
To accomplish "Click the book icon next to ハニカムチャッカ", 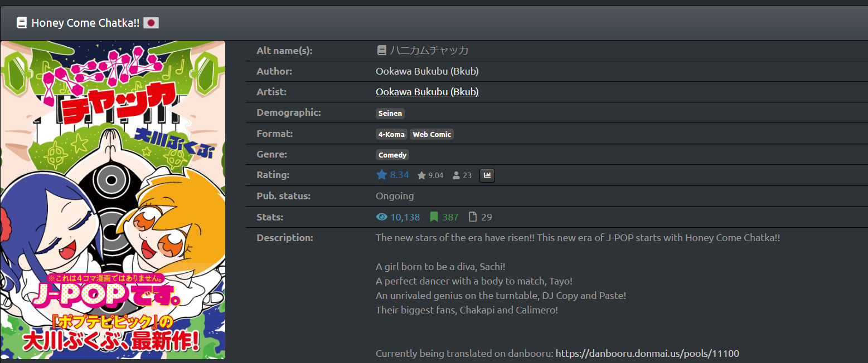I will pos(381,50).
